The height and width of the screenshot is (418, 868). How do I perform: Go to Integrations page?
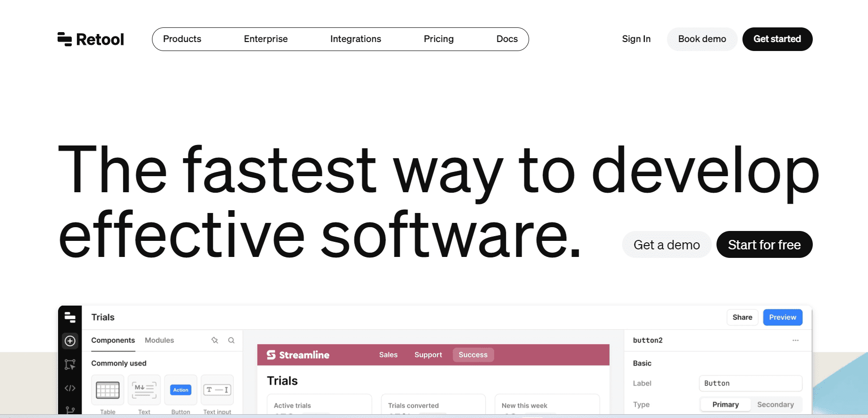coord(355,39)
